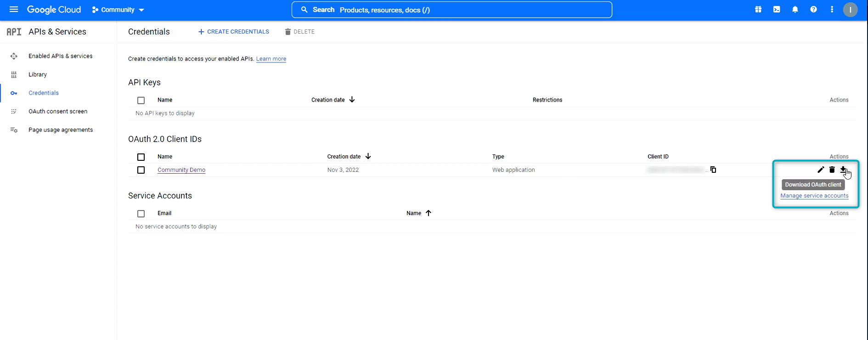Viewport: 868px width, 340px height.
Task: Open the user account avatar
Action: point(850,10)
